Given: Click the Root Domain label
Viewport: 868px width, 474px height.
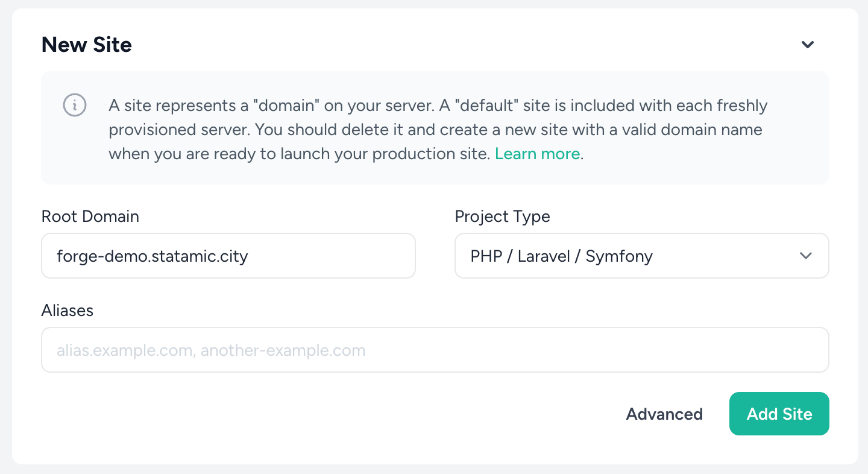Looking at the screenshot, I should [90, 216].
